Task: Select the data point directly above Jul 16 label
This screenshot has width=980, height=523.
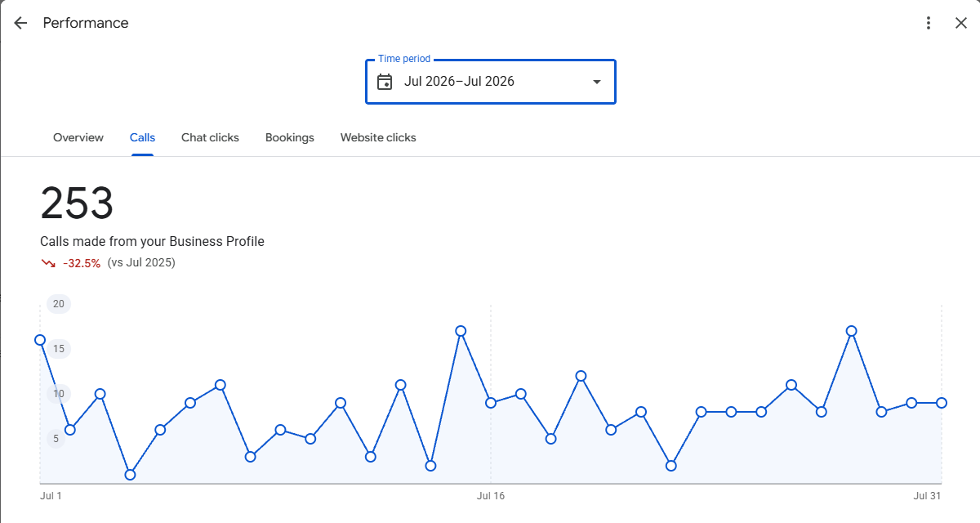Action: pos(491,403)
